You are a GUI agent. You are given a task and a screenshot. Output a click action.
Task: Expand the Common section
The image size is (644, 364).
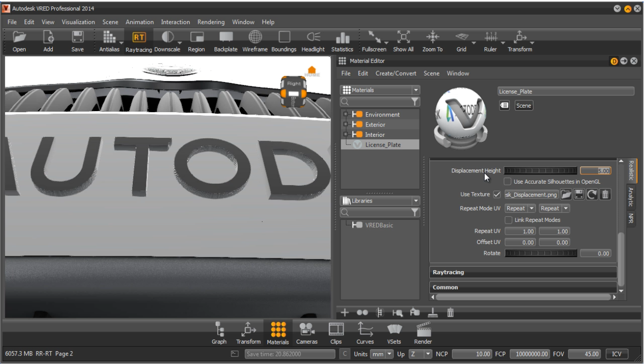coord(523,287)
